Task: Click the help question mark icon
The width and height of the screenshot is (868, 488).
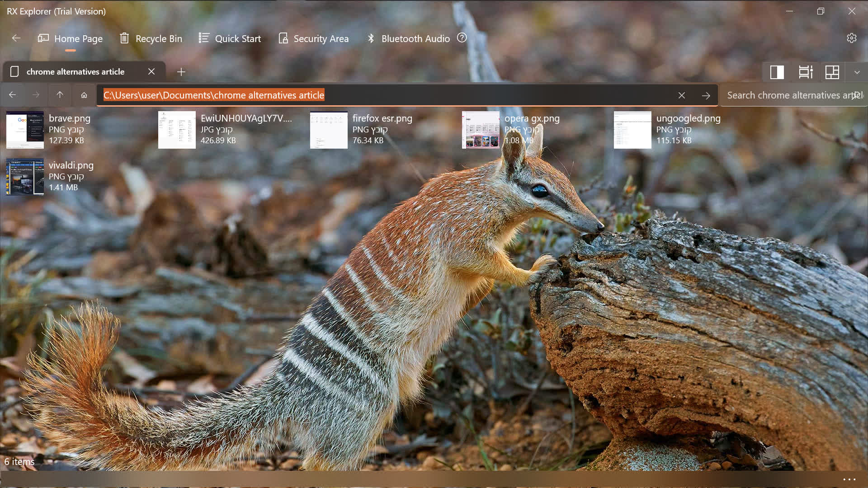Action: pos(462,38)
